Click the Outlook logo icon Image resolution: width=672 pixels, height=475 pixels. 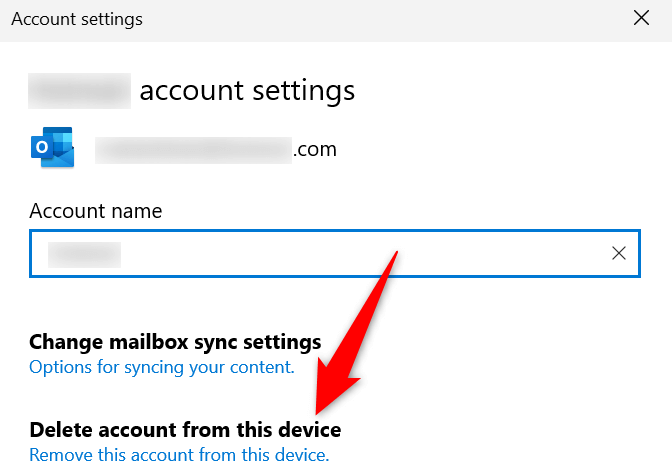[x=52, y=148]
